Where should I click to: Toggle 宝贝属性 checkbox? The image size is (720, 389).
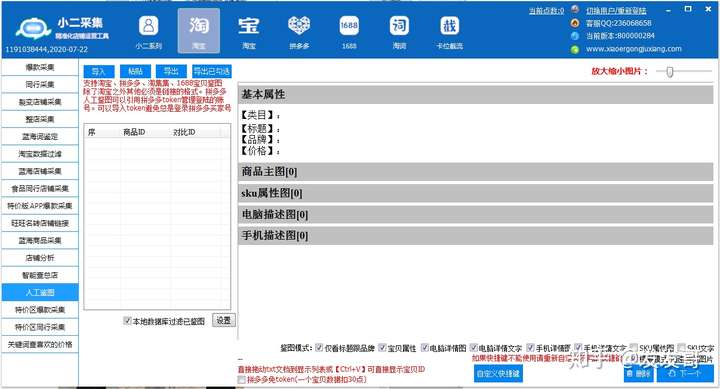pyautogui.click(x=382, y=348)
